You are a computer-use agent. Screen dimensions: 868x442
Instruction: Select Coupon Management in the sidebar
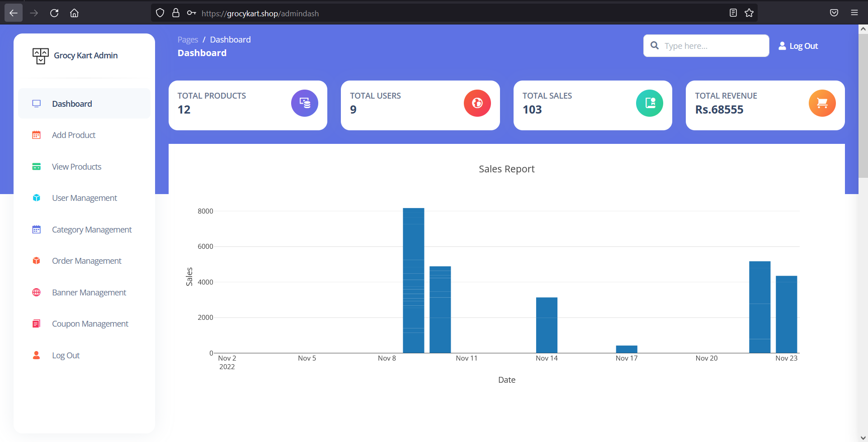[90, 323]
